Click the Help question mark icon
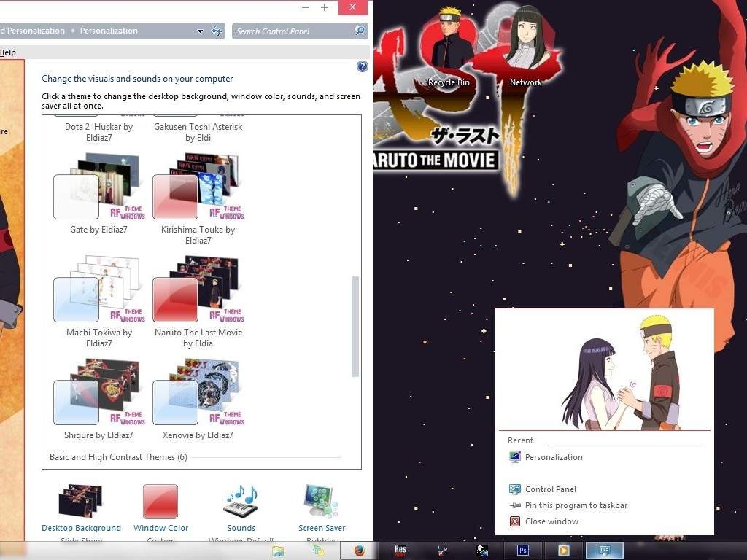Screen dimensions: 747x560 [x=363, y=66]
